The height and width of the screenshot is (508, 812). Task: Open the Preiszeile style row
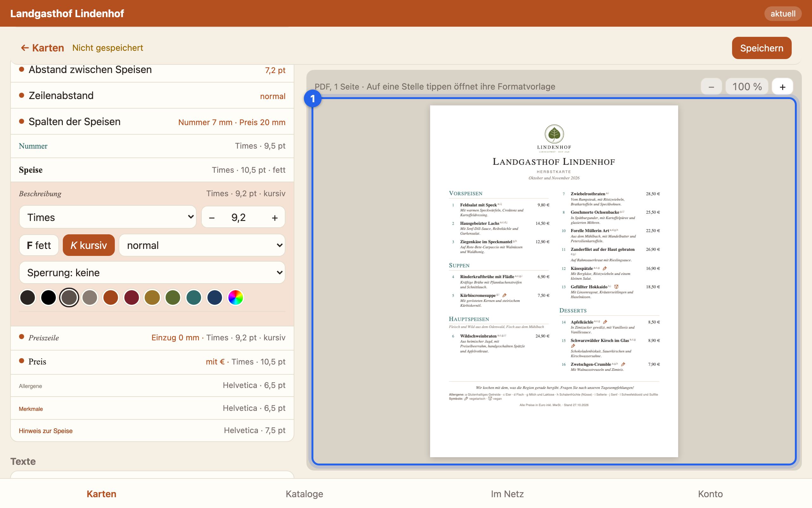(152, 338)
